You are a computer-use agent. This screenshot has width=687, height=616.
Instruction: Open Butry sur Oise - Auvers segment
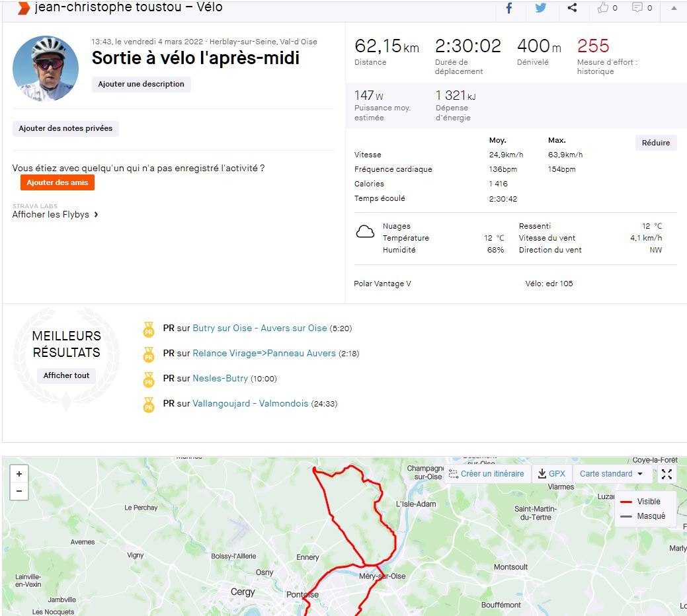(x=259, y=328)
